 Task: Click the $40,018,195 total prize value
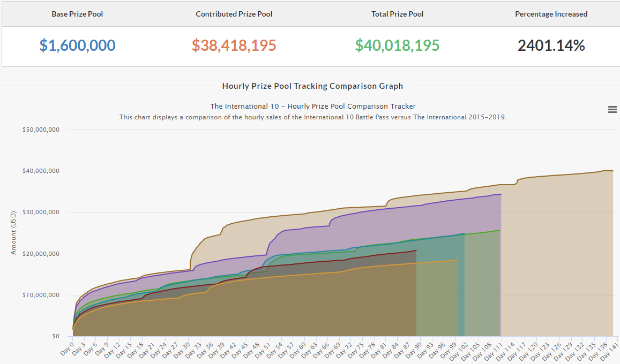397,45
